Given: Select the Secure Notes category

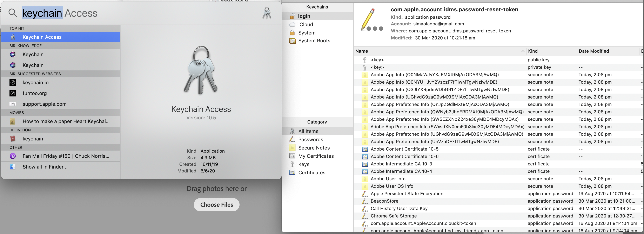Looking at the screenshot, I should tap(314, 148).
